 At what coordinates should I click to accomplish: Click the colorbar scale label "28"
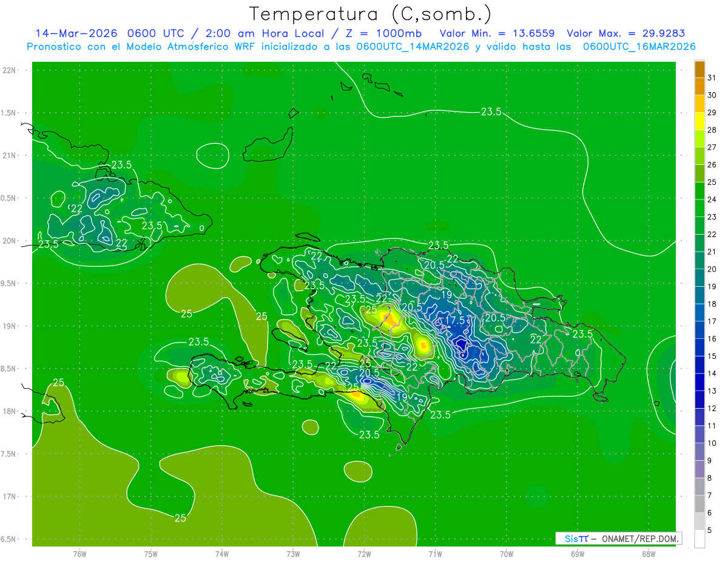[712, 130]
